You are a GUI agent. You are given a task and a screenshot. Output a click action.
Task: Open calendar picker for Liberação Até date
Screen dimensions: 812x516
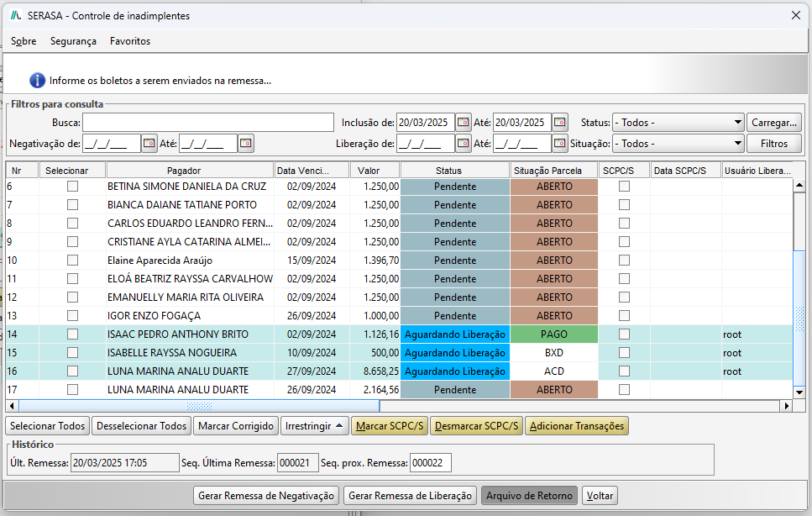560,144
